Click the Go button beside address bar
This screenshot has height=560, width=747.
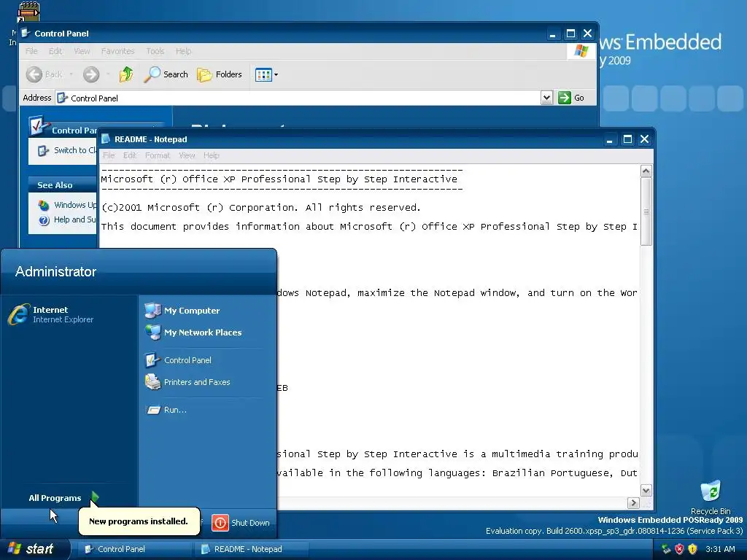point(571,98)
